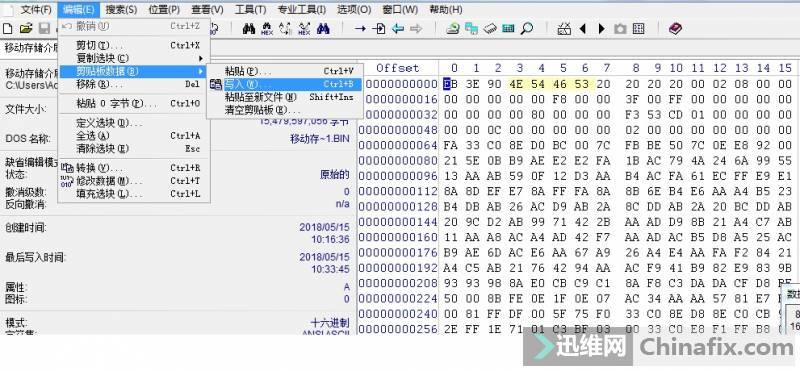Choose 转换 from the Edit menu
Screen dimensions: 800x371
point(134,168)
